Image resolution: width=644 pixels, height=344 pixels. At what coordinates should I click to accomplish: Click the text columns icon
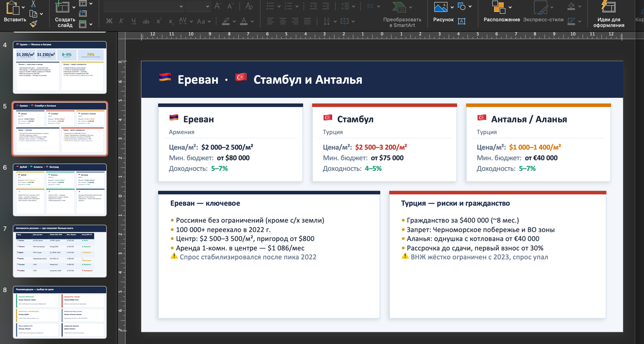point(370,6)
